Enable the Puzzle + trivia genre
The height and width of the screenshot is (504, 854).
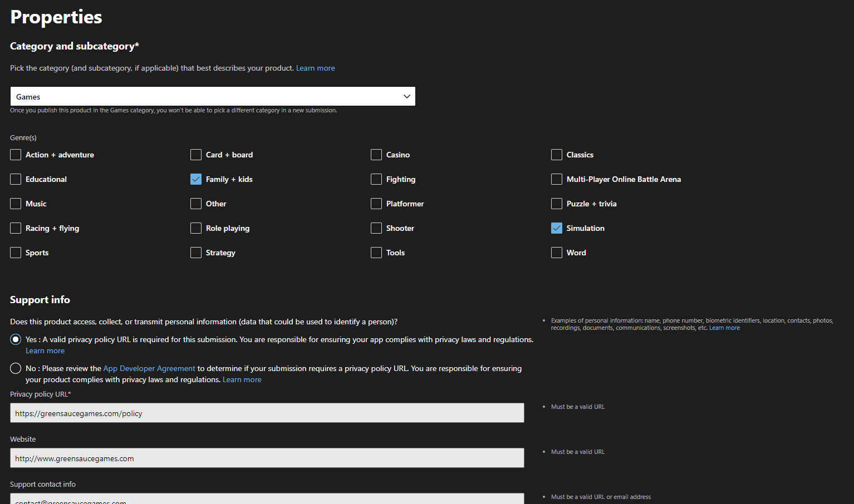(x=556, y=203)
